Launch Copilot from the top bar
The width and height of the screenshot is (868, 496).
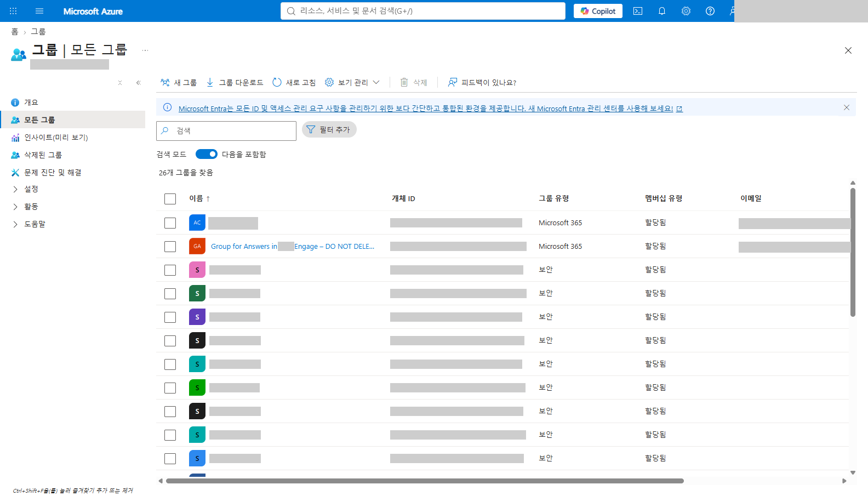(x=598, y=11)
